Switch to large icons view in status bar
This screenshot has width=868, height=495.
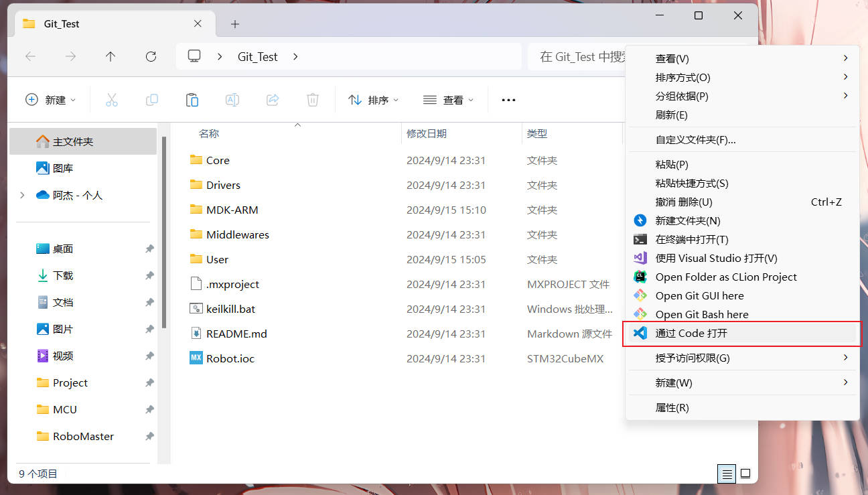(x=745, y=474)
